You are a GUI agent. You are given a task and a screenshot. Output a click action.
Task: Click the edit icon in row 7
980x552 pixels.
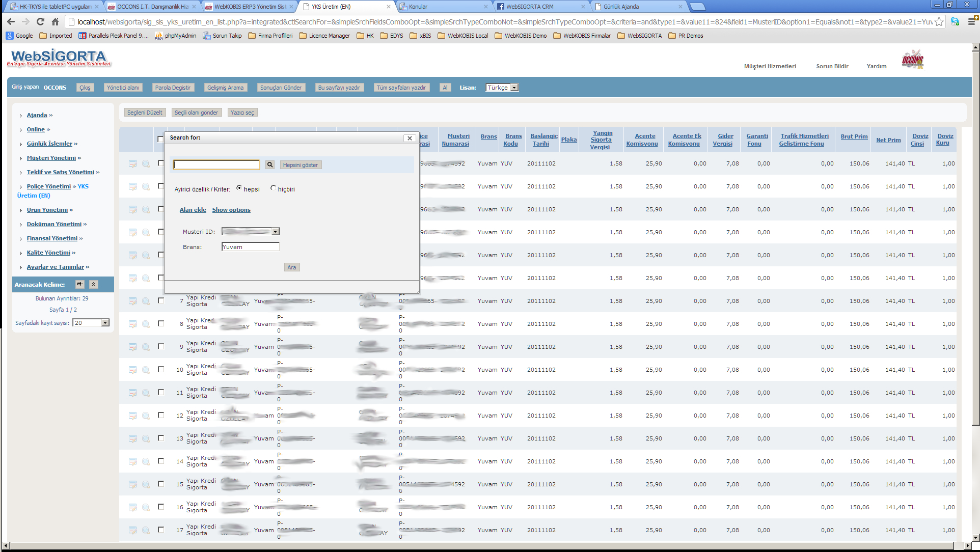coord(132,301)
